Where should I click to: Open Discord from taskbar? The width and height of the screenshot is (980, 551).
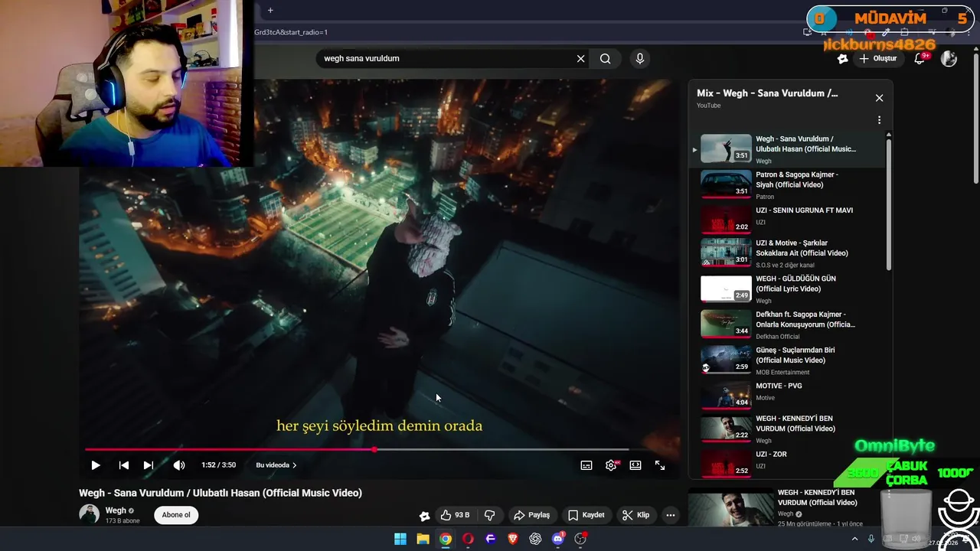pyautogui.click(x=558, y=539)
